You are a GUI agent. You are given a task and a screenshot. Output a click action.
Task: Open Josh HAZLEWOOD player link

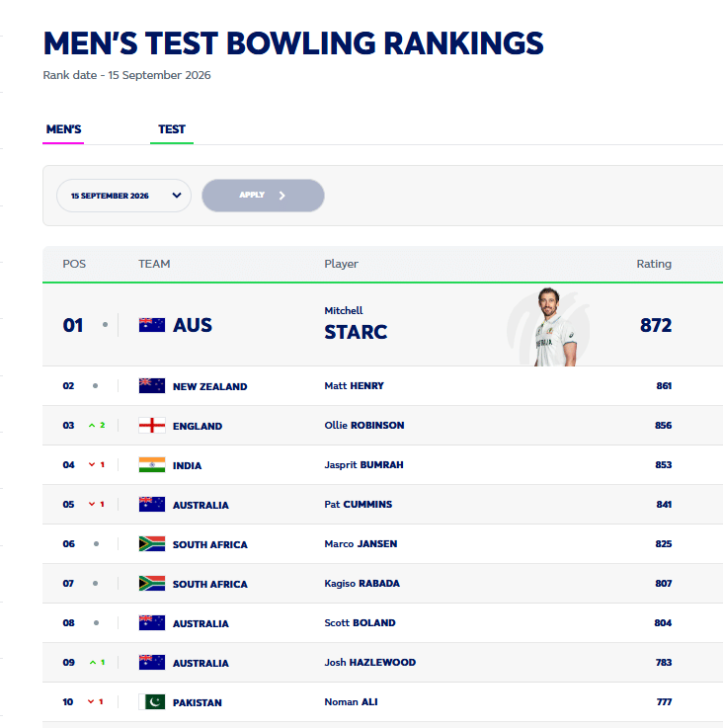click(370, 662)
